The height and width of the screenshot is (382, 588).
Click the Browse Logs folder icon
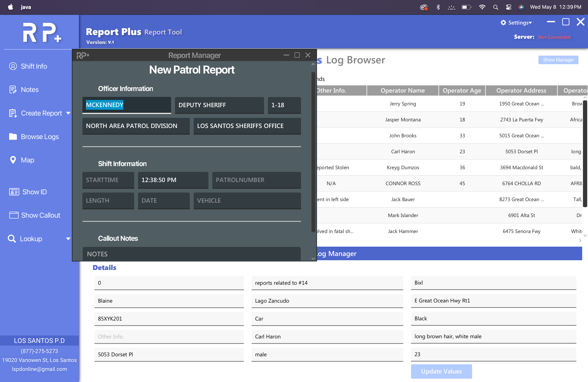13,137
